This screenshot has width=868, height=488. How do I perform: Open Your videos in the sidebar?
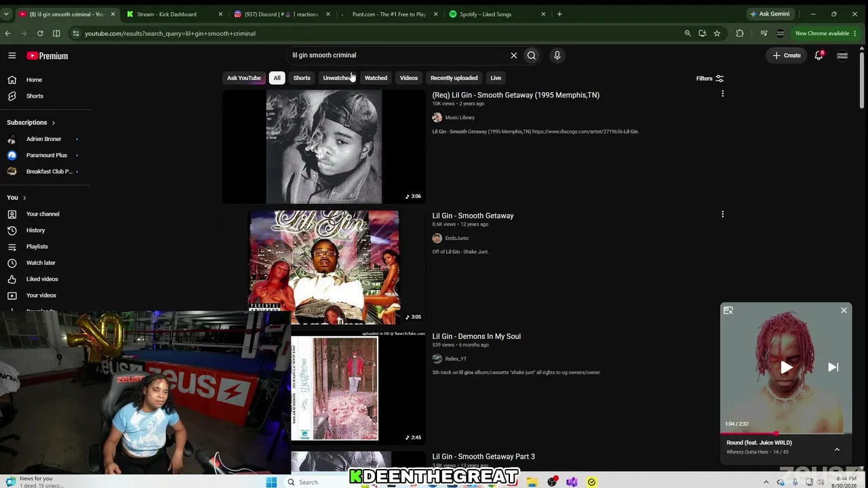41,296
